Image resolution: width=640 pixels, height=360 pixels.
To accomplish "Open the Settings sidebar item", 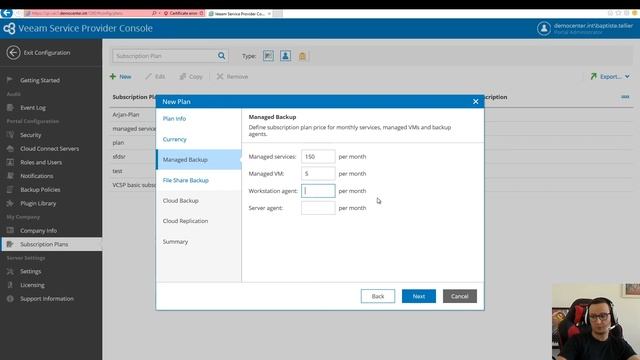I will [31, 271].
